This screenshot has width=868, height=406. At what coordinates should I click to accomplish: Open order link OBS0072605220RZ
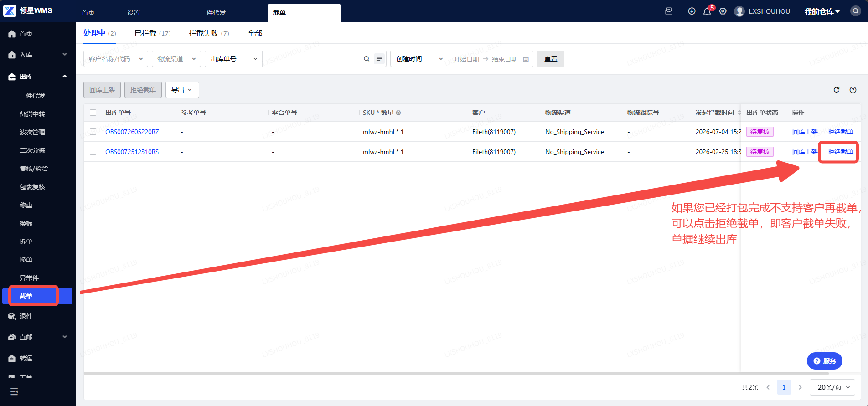click(x=132, y=132)
